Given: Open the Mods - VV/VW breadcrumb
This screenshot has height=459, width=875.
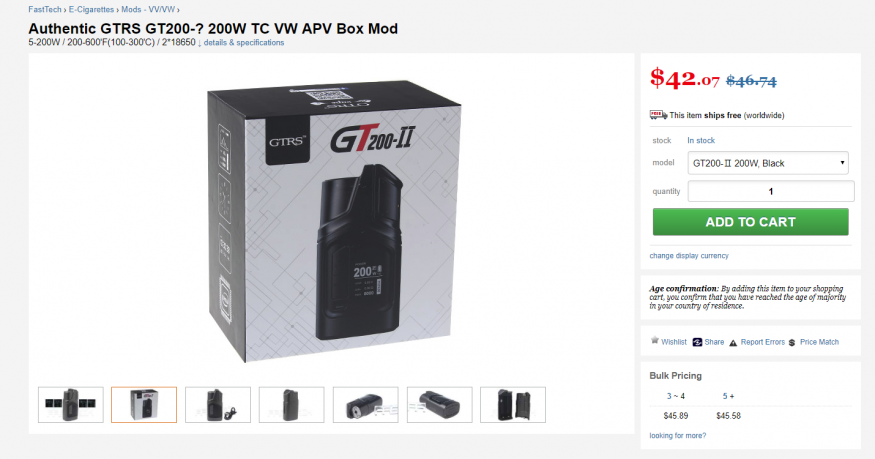Looking at the screenshot, I should pos(148,9).
